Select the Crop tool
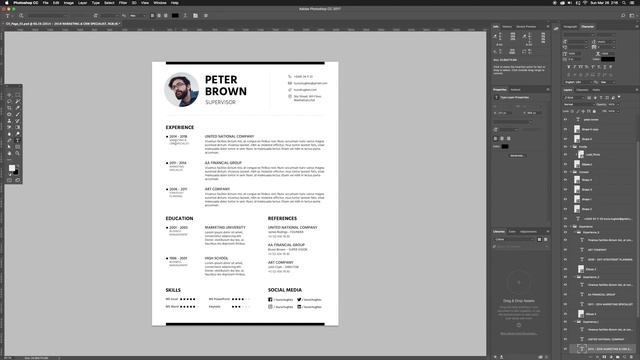Screen dimensions: 640x360 [x=9, y=108]
